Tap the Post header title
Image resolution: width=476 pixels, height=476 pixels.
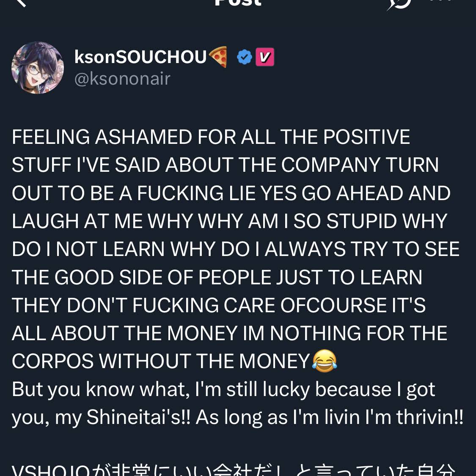(x=238, y=3)
